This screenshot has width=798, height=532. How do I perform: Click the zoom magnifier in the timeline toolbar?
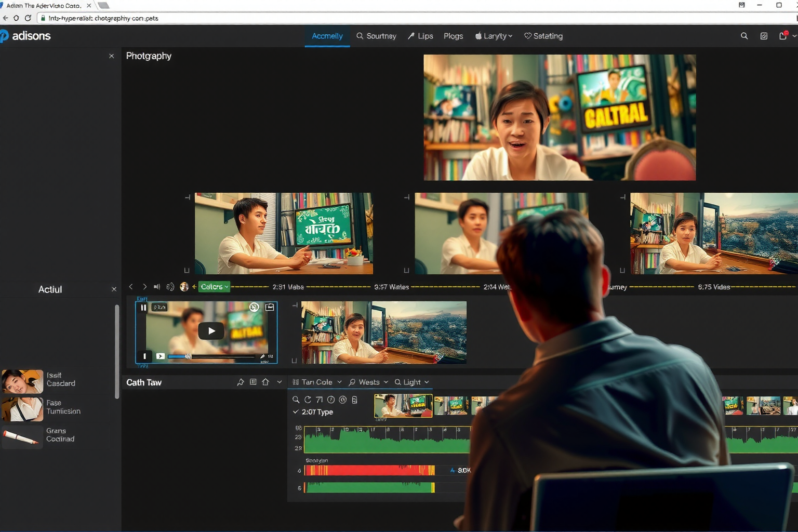(x=296, y=400)
